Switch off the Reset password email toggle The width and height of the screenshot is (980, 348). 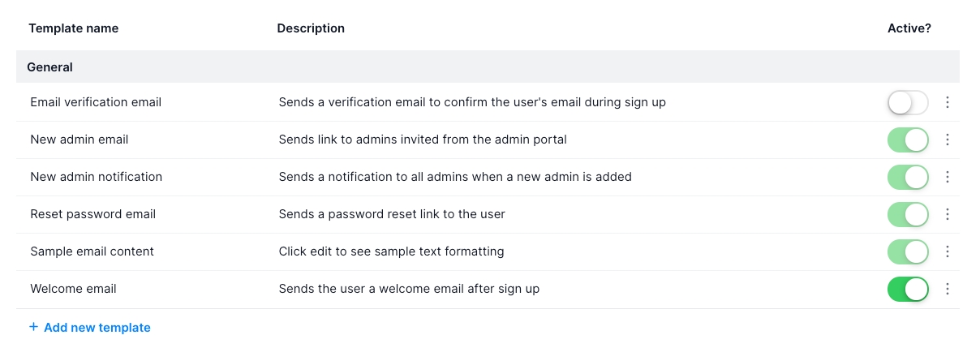click(x=908, y=215)
